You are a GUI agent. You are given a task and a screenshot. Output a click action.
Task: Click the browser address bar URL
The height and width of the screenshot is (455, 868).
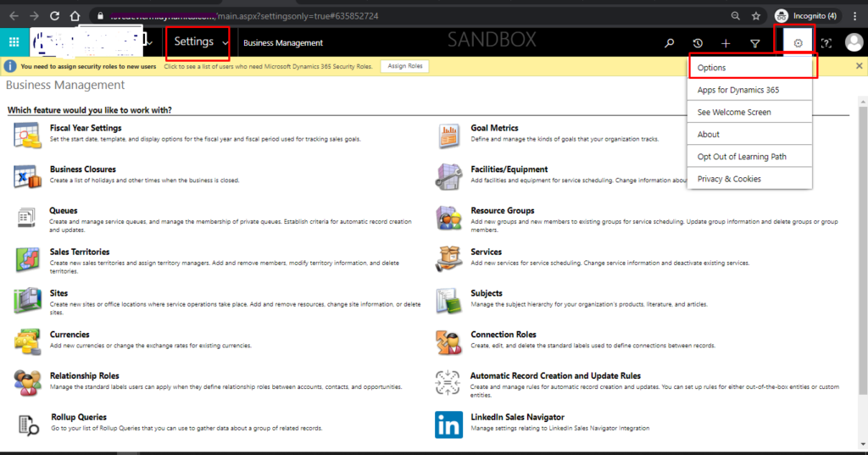pos(243,16)
